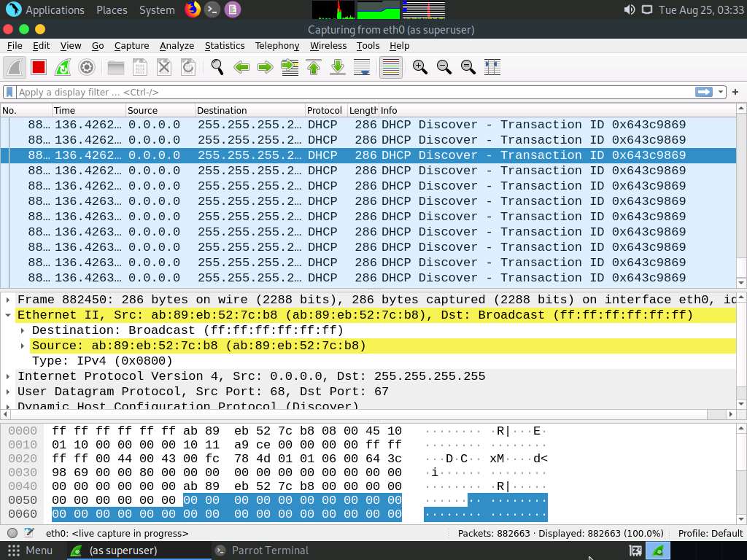Launch Firefox from top panel
Screen dimensions: 747x560
click(x=193, y=9)
